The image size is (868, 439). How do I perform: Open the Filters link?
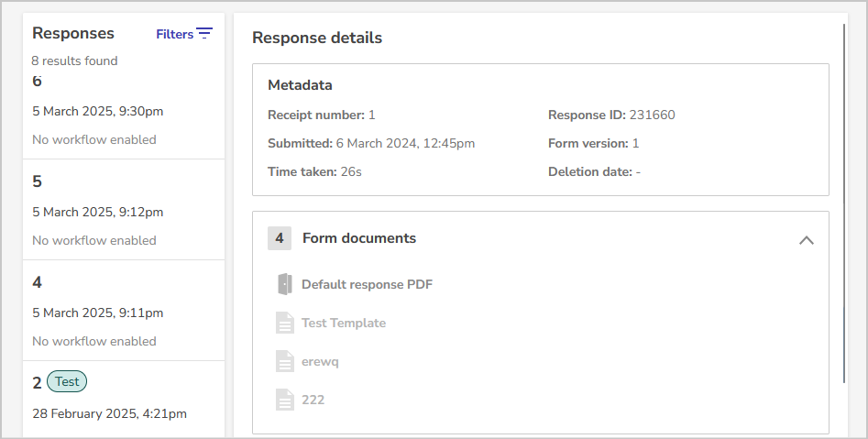pos(175,34)
